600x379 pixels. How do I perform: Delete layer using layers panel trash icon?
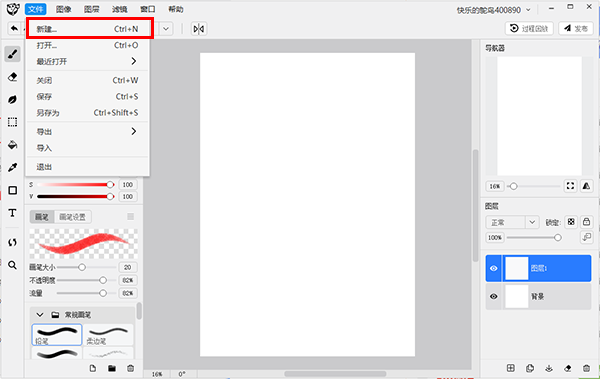[x=586, y=368]
